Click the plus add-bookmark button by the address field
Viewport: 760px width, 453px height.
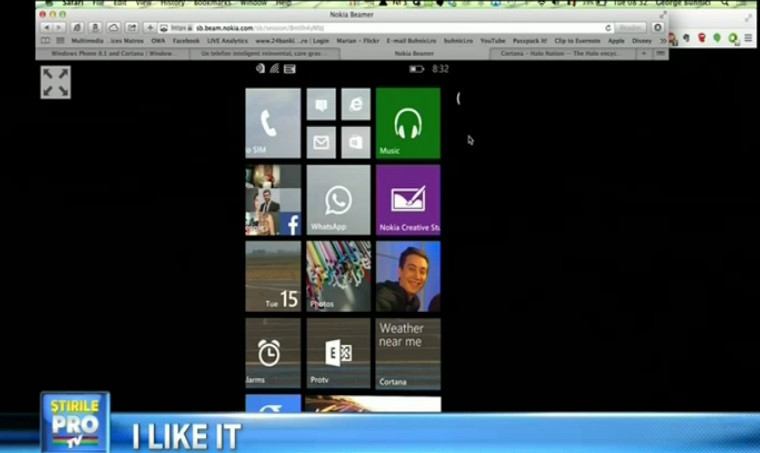[150, 28]
